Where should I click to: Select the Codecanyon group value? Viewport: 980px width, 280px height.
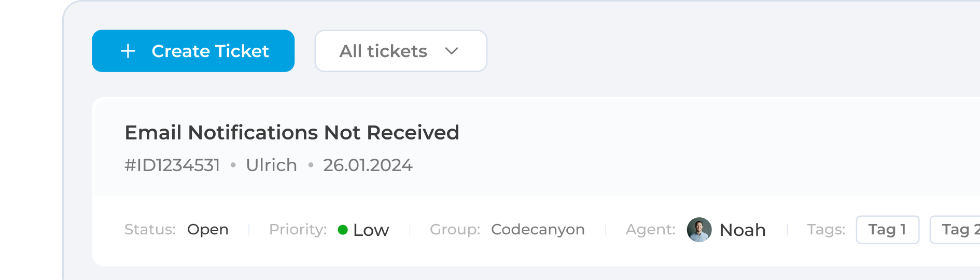(x=538, y=230)
